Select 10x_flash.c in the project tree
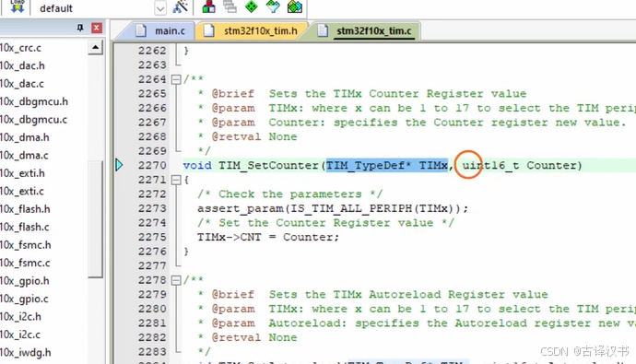 tap(25, 227)
